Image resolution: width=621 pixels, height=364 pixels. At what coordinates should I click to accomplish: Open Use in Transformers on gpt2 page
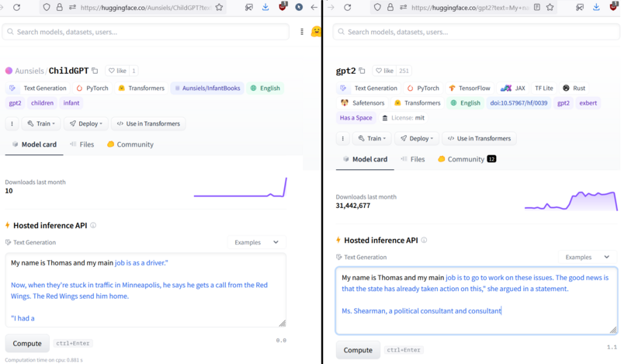point(479,138)
